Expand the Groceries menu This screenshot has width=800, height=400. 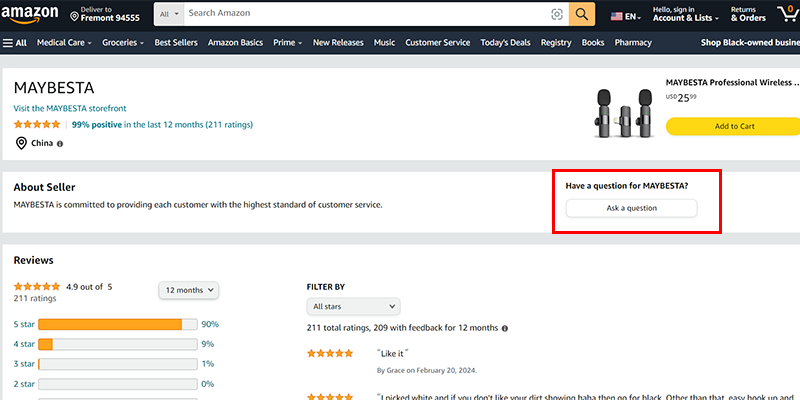tap(123, 43)
